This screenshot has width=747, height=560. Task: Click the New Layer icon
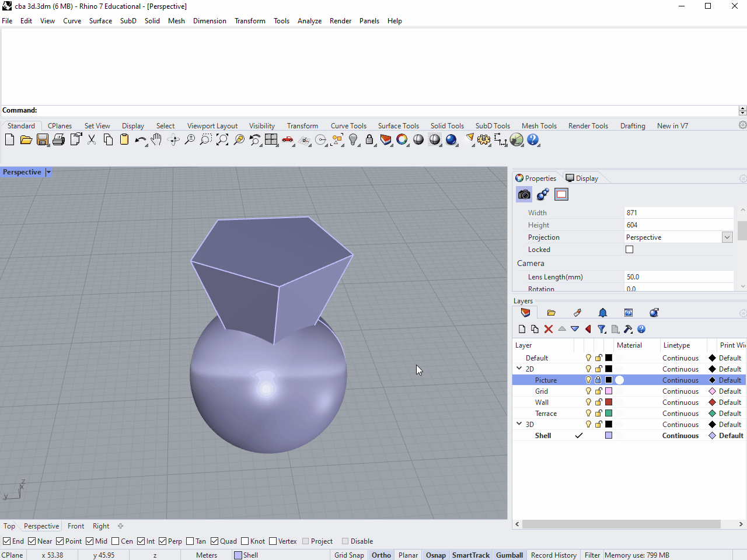tap(522, 329)
